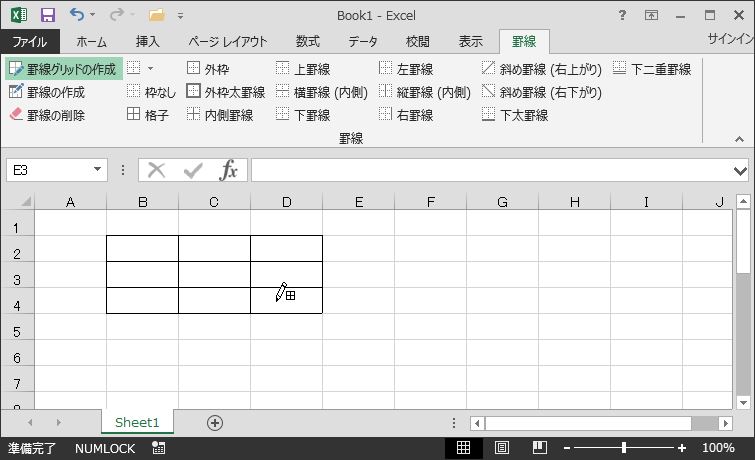Select column E header

pos(359,202)
